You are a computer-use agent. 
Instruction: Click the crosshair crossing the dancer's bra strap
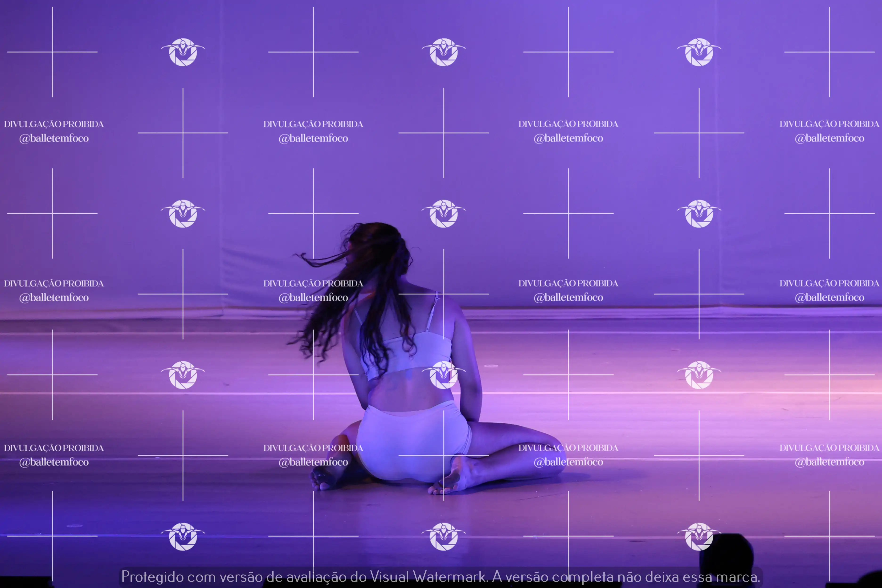point(444,294)
